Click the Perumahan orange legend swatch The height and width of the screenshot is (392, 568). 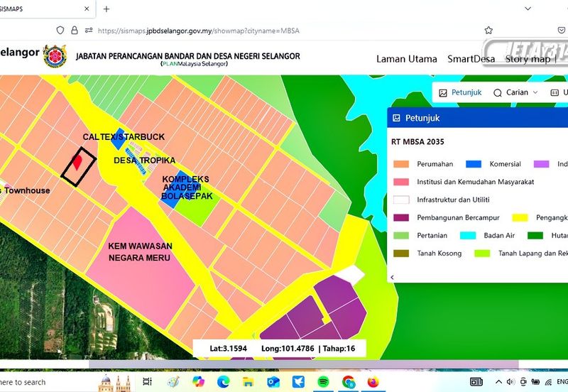[401, 164]
